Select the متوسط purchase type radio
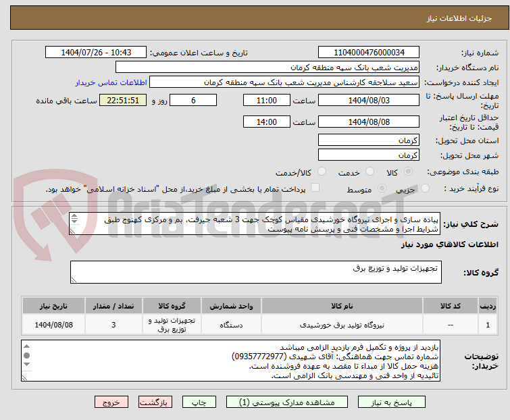 pyautogui.click(x=382, y=188)
